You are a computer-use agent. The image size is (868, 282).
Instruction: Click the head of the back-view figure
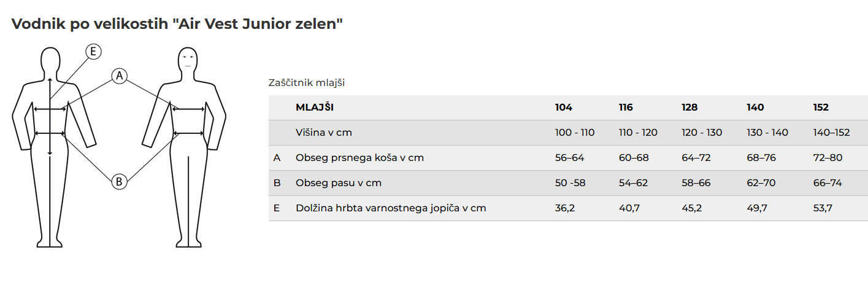50,60
